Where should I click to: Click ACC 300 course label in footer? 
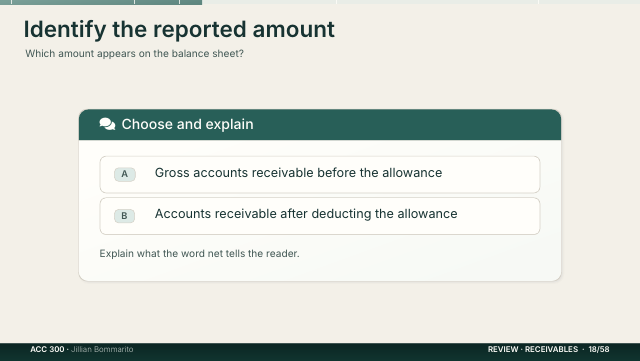tap(47, 349)
